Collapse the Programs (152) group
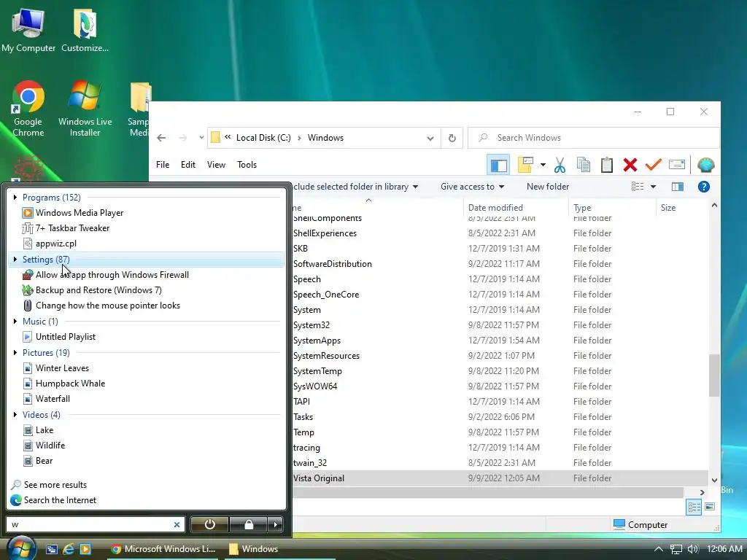 pyautogui.click(x=15, y=197)
